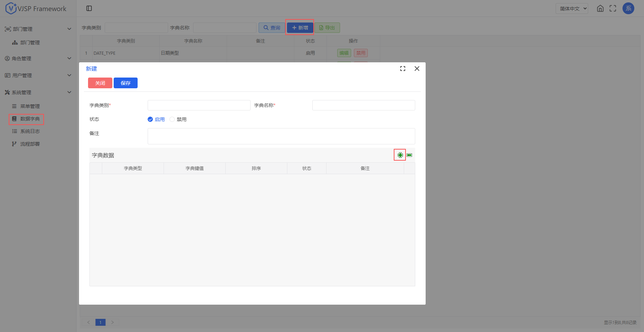The width and height of the screenshot is (644, 332).
Task: Click into the 字典类别 field in the dialog
Action: tap(199, 105)
